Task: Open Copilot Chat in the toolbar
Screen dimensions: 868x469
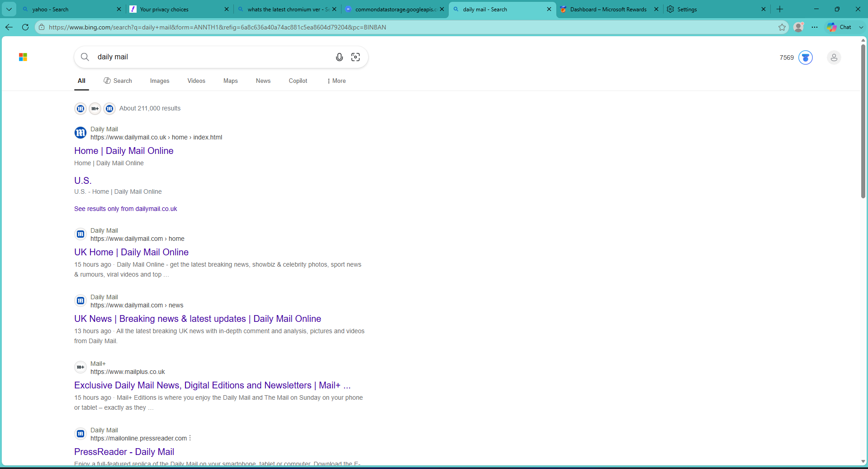Action: pyautogui.click(x=839, y=27)
